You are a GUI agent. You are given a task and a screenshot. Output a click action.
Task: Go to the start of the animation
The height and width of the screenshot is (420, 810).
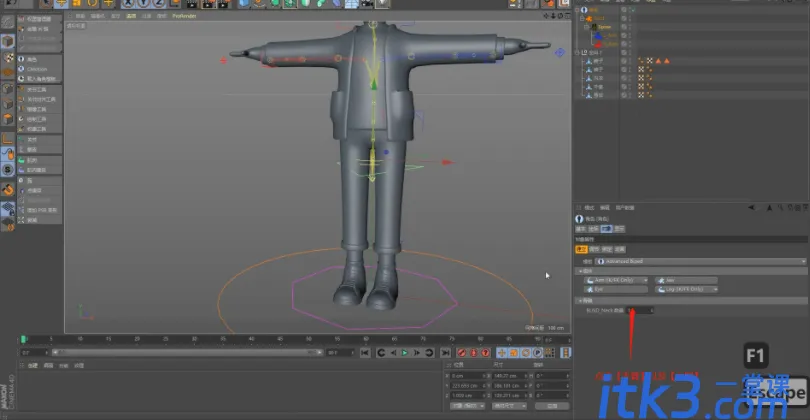click(x=365, y=353)
